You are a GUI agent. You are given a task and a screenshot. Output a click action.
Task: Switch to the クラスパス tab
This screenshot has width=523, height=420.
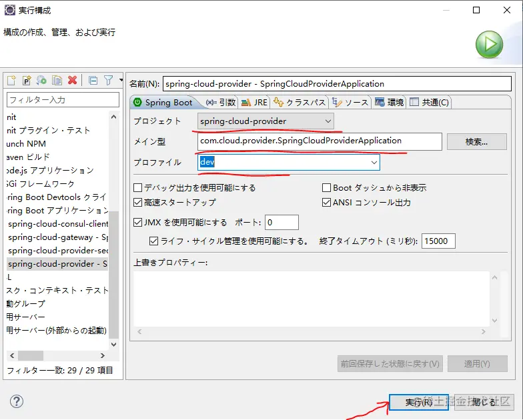299,103
